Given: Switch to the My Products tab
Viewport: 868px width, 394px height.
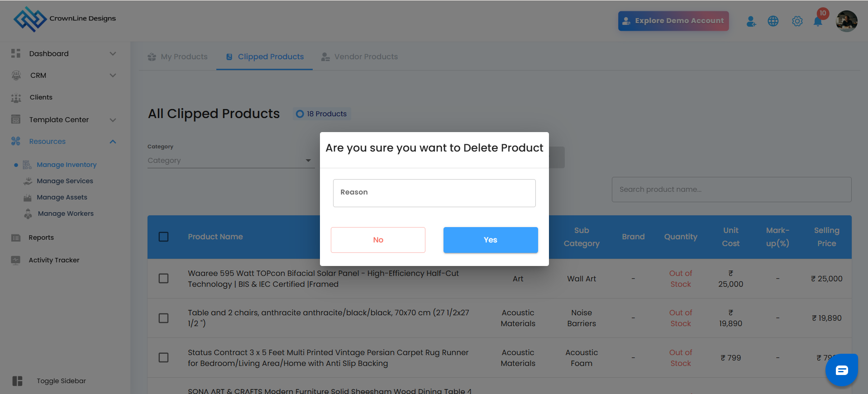Looking at the screenshot, I should [178, 57].
